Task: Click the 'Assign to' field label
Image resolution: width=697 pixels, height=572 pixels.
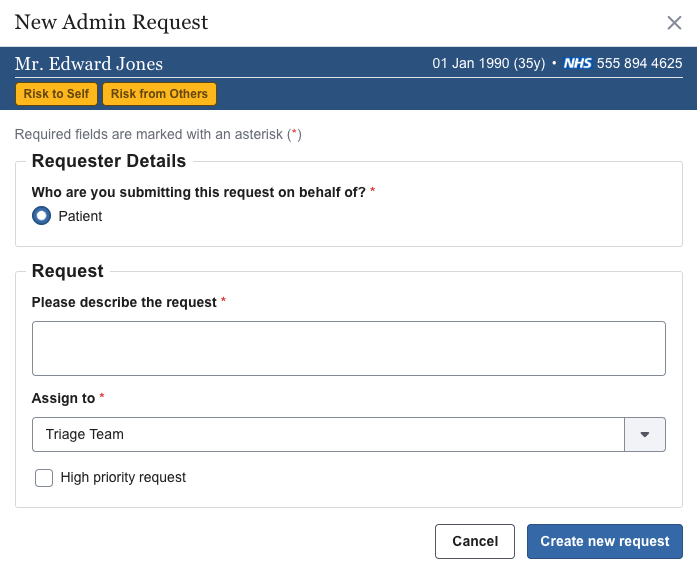Action: coord(63,398)
